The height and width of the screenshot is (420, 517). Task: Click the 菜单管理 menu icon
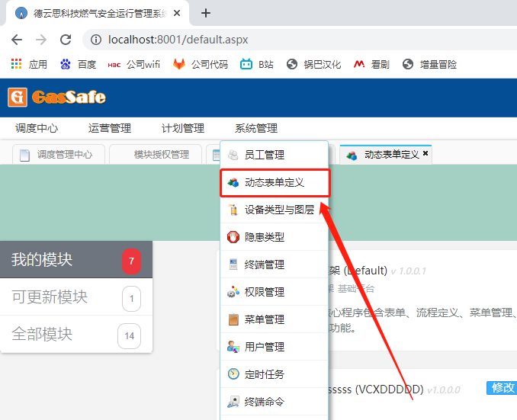233,319
